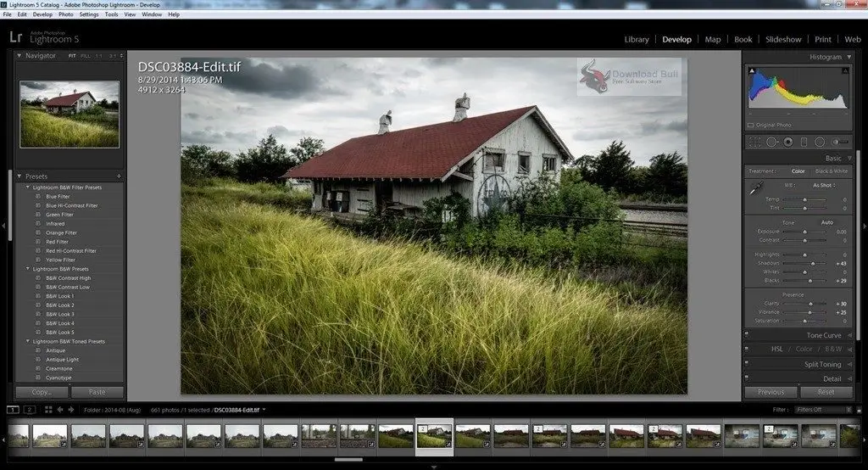Toggle shadow clipping indicator in histogram
The height and width of the screenshot is (470, 868).
pos(752,70)
